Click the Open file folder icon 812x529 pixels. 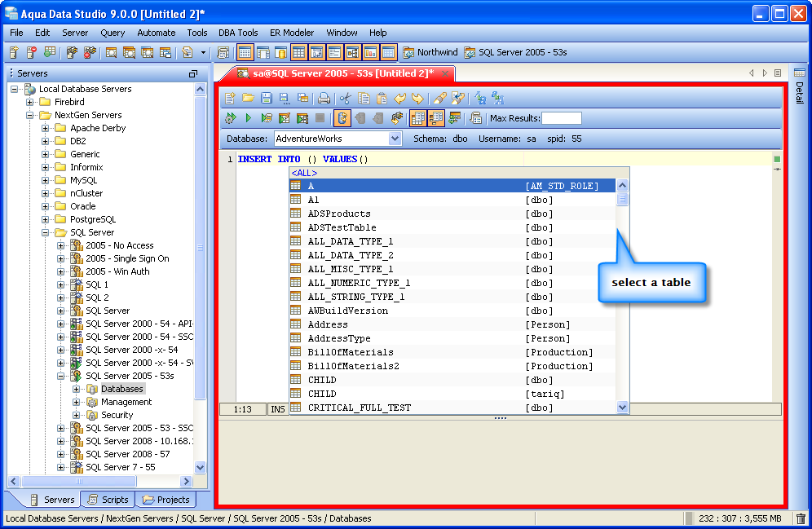248,99
